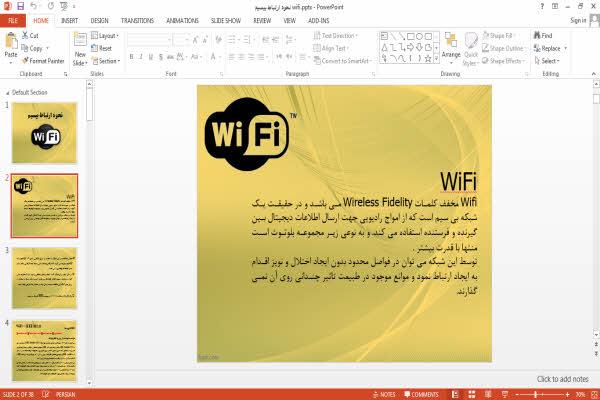Switch to the INSERT tab

[69, 20]
